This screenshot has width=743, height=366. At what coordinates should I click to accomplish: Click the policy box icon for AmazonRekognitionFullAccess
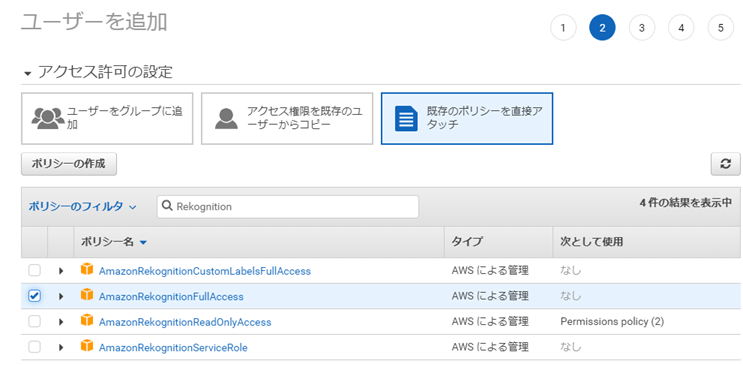pyautogui.click(x=87, y=295)
